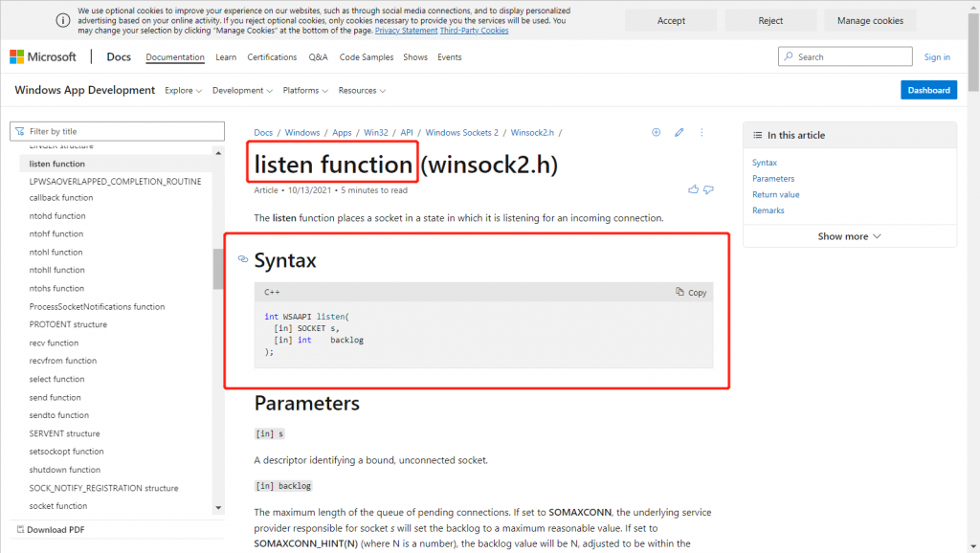Click the Download PDF link
The image size is (980, 553).
click(x=51, y=529)
